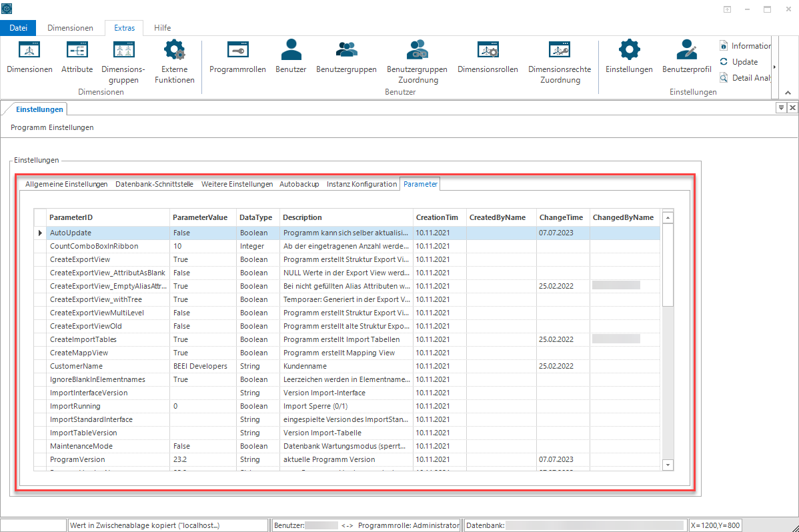The height and width of the screenshot is (532, 799).
Task: Switch to the Autobackup settings tab
Action: point(299,184)
